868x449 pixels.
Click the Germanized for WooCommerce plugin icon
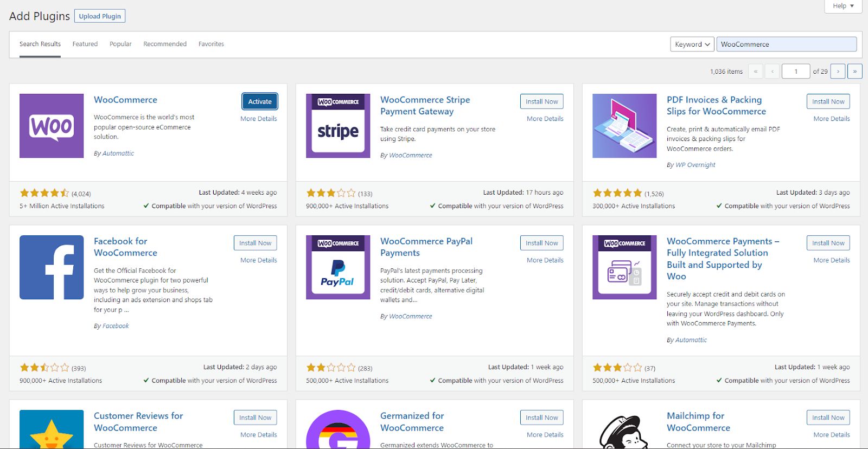tap(338, 429)
